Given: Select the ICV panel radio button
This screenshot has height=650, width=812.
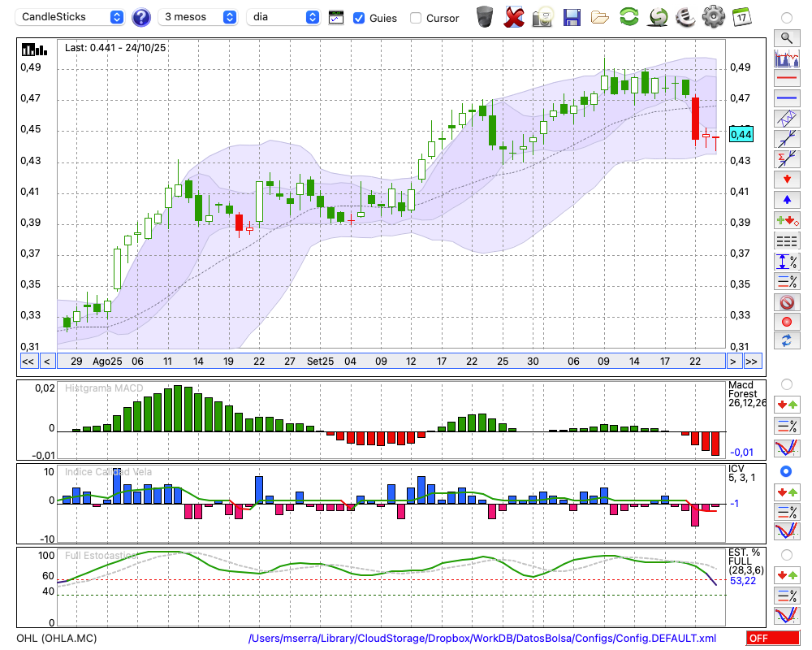Looking at the screenshot, I should 787,471.
